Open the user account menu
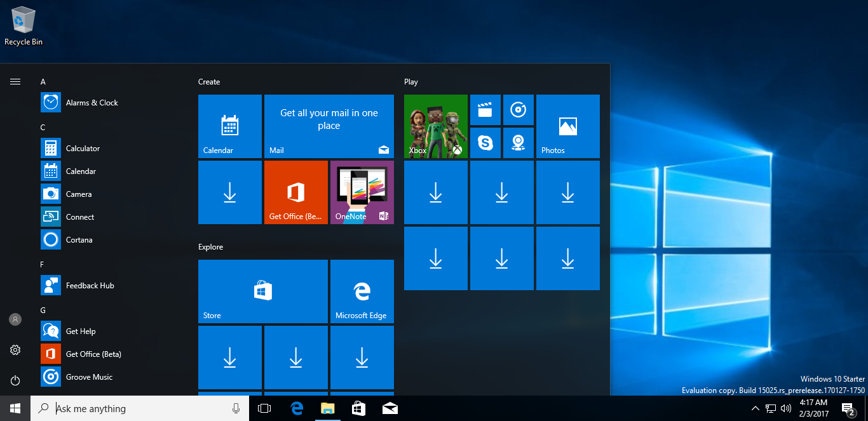Viewport: 868px width, 421px height. tap(15, 319)
